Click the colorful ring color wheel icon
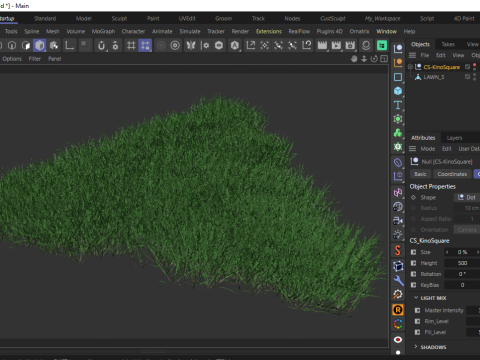480x360 pixels. [398, 324]
